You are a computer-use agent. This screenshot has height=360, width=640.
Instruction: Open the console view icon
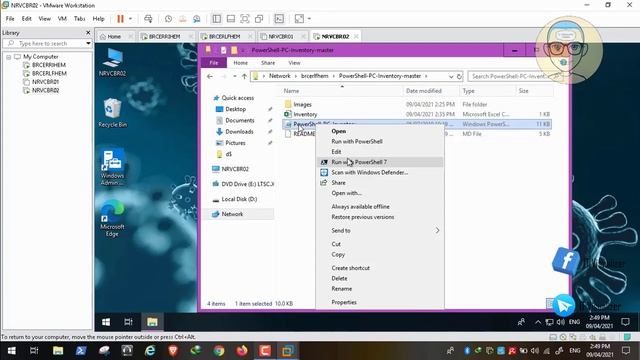279,19
